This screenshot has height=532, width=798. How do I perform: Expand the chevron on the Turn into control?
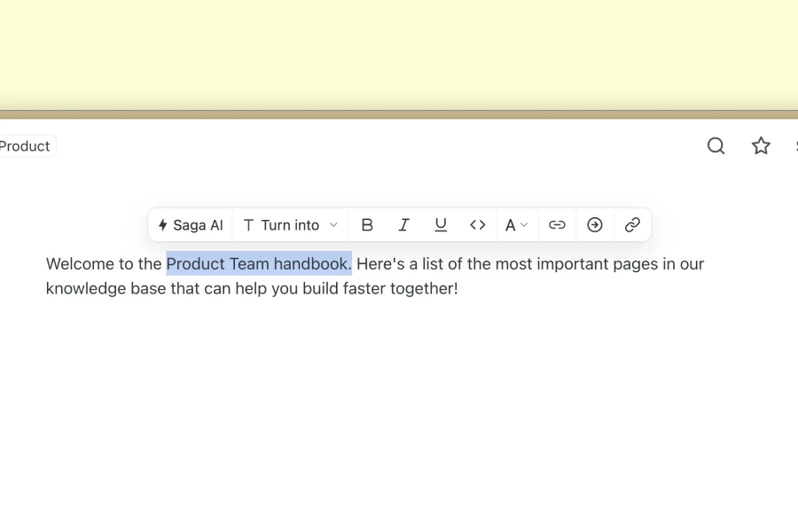point(333,224)
